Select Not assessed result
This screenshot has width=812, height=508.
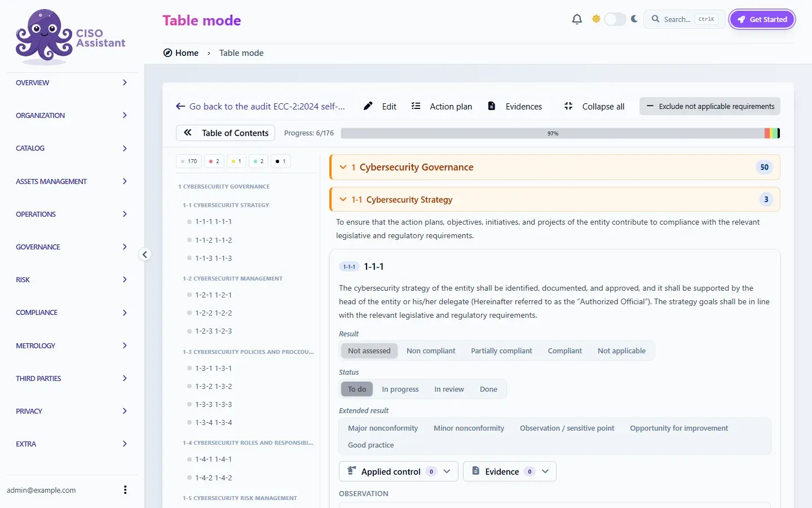(x=369, y=351)
